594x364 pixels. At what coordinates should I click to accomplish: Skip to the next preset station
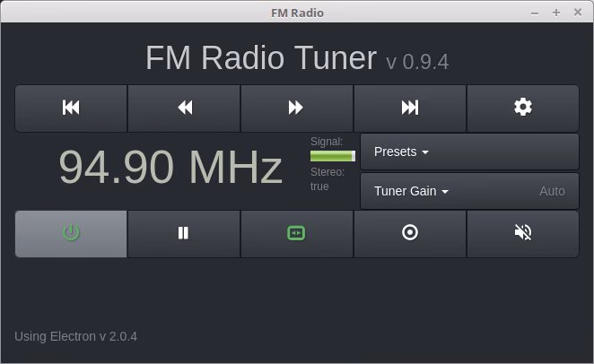[410, 108]
